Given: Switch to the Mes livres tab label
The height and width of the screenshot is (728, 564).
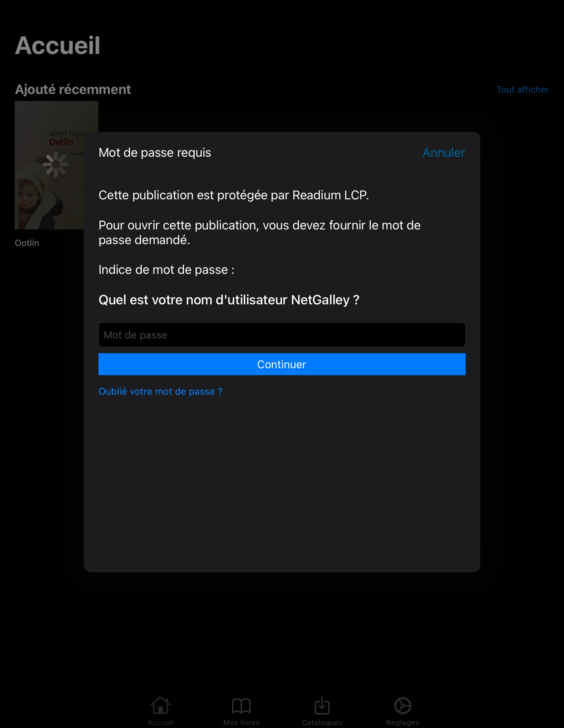Looking at the screenshot, I should click(241, 722).
